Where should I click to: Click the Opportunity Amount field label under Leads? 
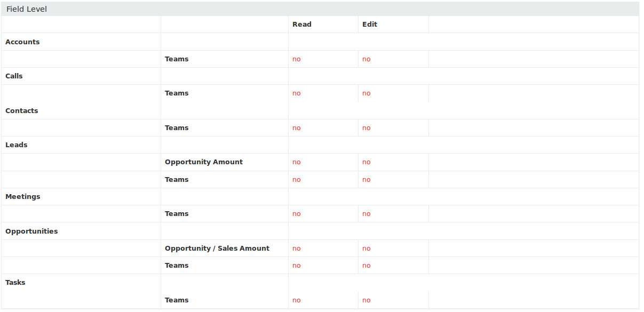(204, 162)
